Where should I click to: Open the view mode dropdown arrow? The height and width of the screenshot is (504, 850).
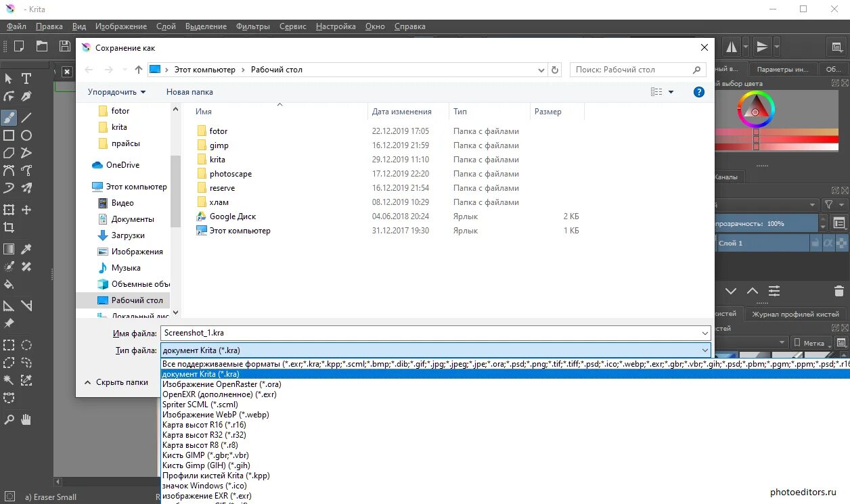[x=671, y=92]
